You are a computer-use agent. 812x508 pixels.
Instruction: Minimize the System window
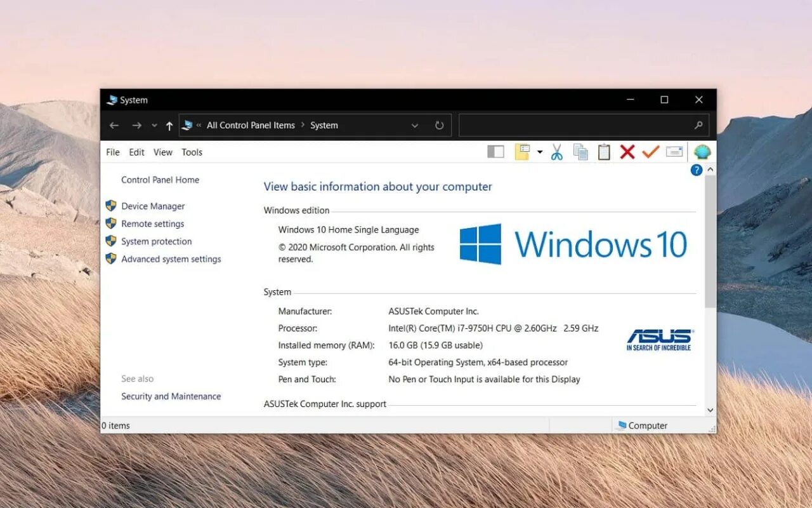[x=631, y=100]
